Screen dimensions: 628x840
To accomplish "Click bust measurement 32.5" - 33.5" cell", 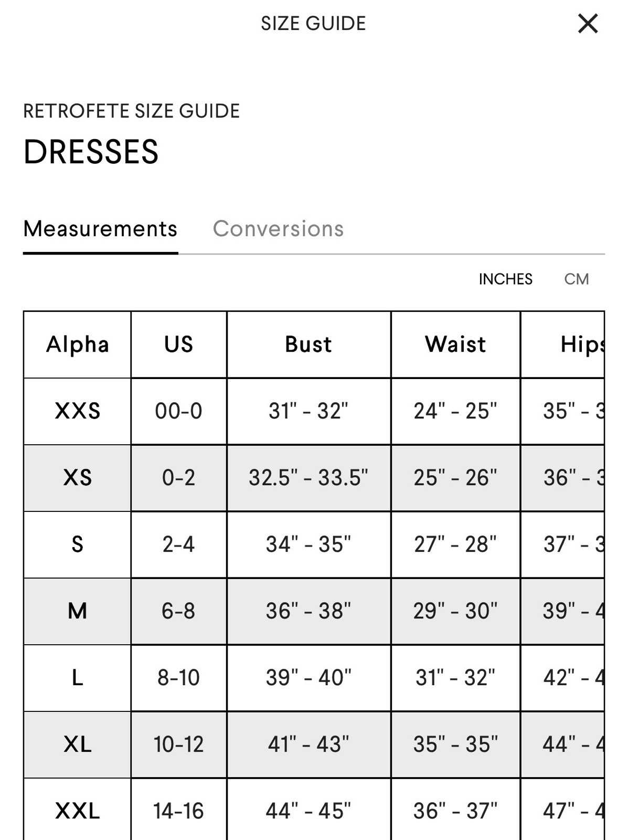I will pos(308,478).
